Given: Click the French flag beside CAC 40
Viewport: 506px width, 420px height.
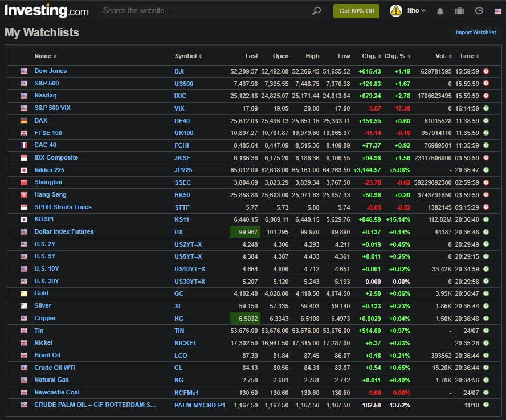Looking at the screenshot, I should coord(24,145).
